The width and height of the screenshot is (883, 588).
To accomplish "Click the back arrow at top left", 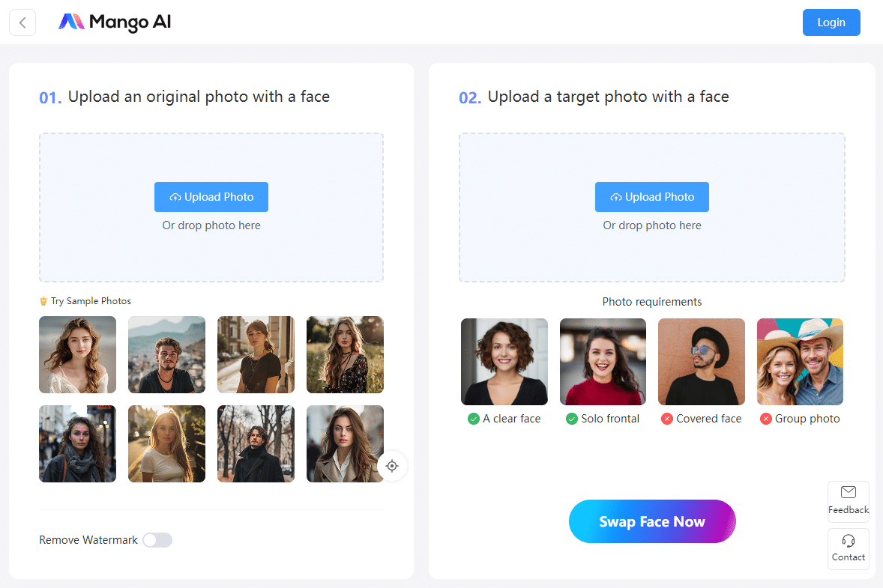I will coord(22,22).
